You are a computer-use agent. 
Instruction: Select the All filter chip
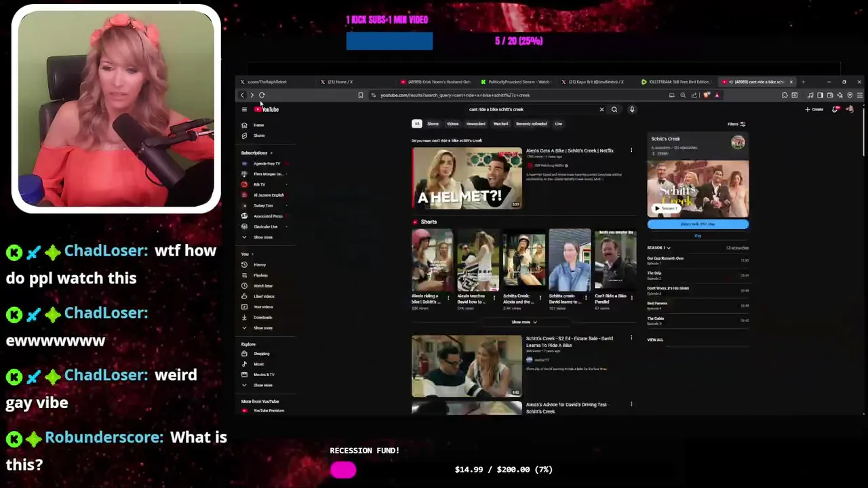click(x=417, y=124)
